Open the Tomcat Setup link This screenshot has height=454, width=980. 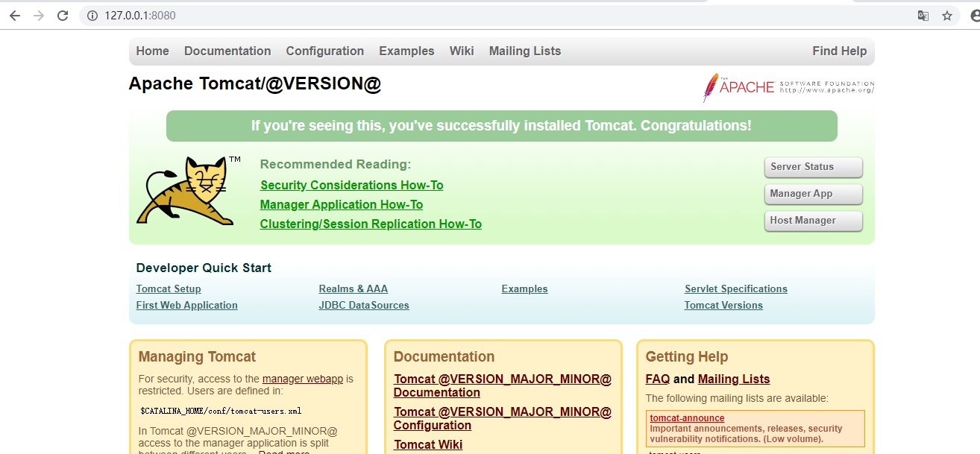pos(169,289)
